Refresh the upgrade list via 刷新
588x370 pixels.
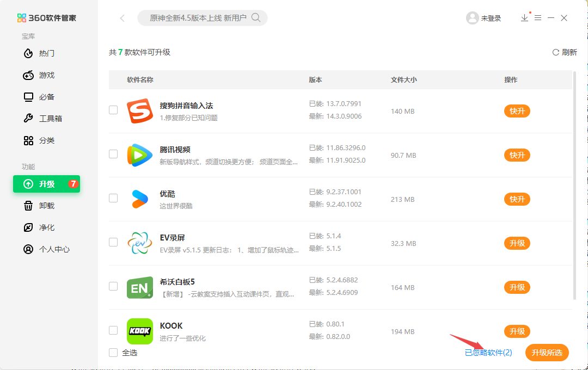pos(565,52)
